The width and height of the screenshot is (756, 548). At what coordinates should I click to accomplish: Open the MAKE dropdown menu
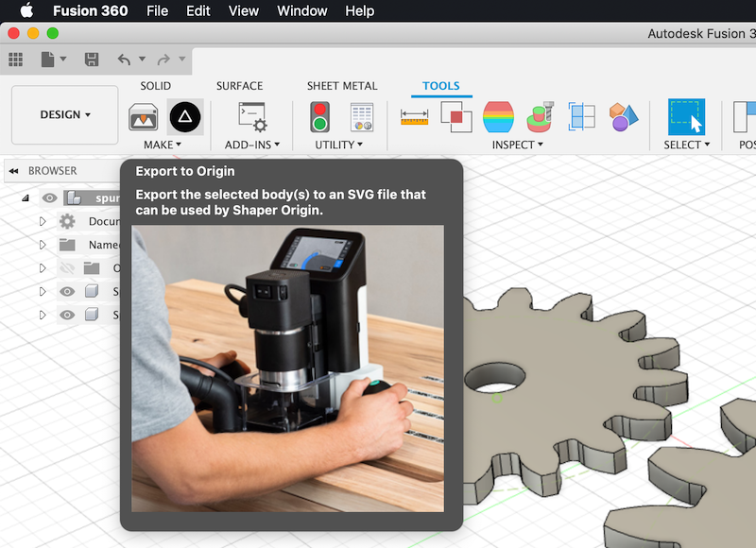162,145
